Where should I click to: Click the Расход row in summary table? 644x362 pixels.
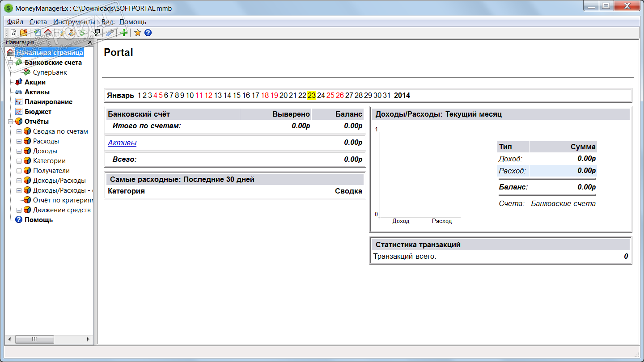point(547,170)
